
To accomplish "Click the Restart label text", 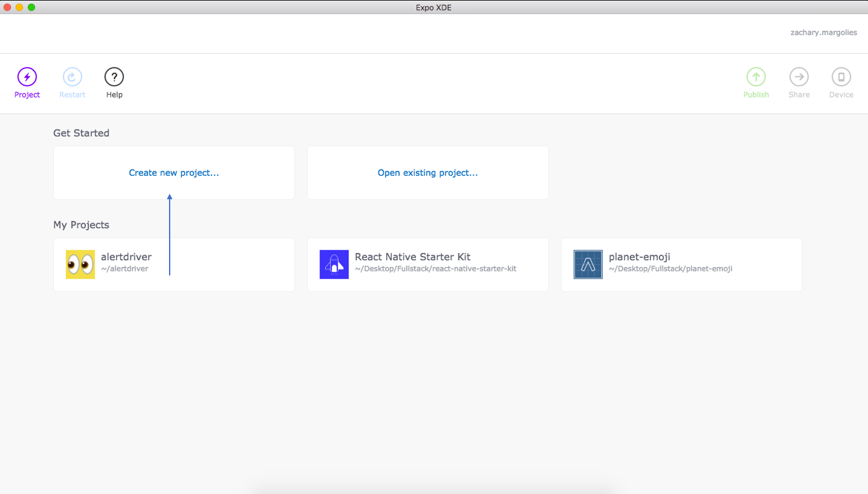I will tap(72, 95).
